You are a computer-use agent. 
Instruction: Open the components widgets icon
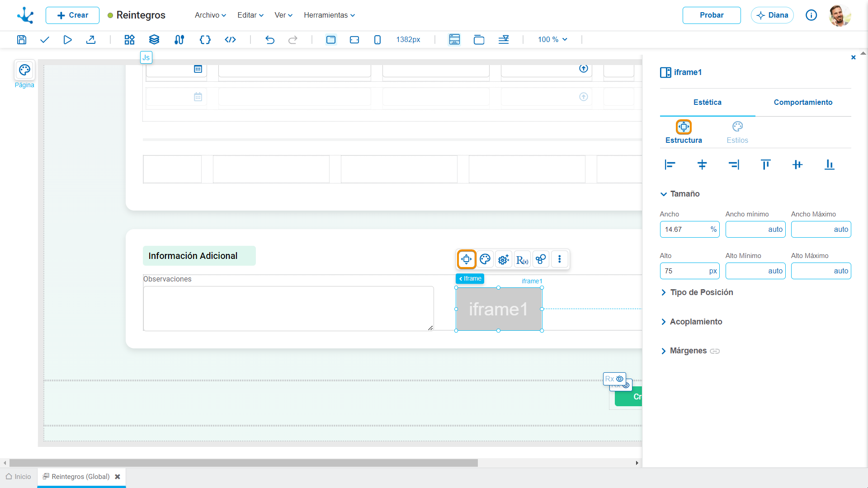pyautogui.click(x=130, y=40)
